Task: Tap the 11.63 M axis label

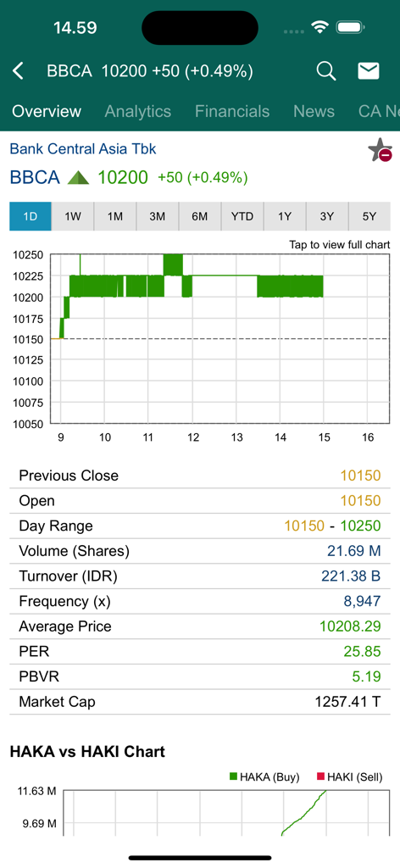Action: 39,792
